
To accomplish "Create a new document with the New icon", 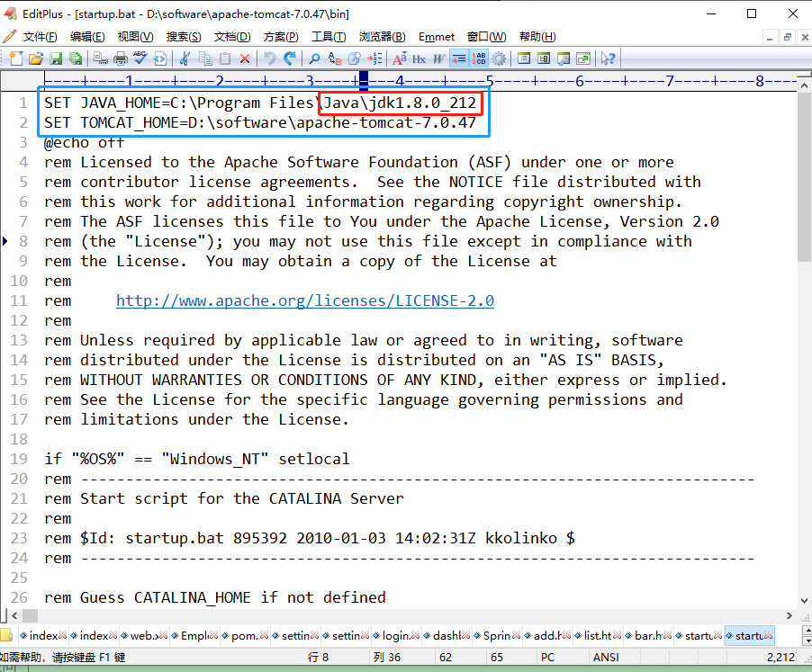I will pyautogui.click(x=16, y=59).
